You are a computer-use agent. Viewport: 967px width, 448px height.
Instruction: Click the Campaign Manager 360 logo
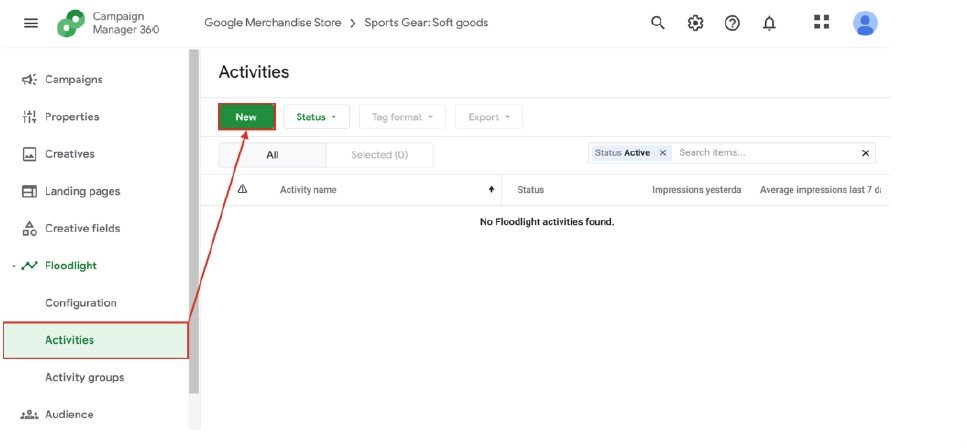pos(72,23)
